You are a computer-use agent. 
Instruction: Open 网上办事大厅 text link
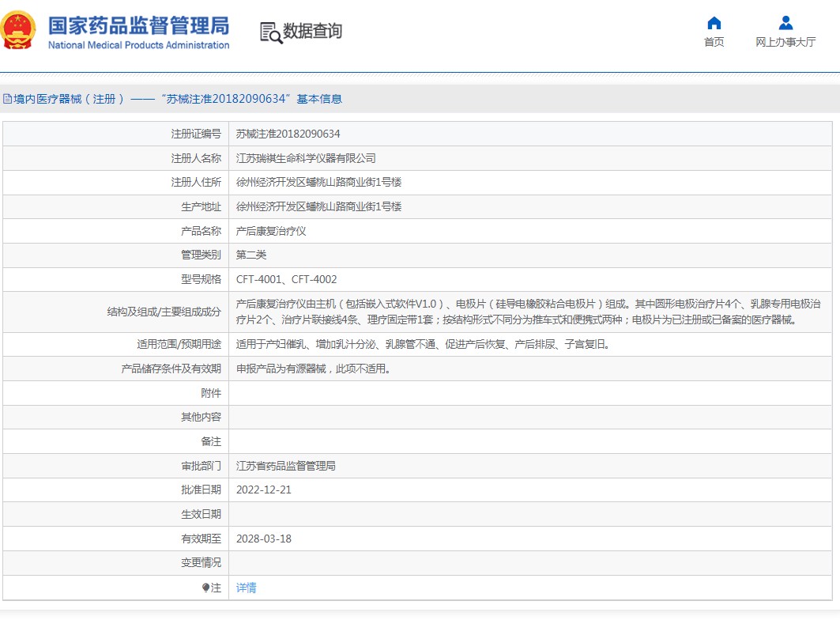click(785, 42)
